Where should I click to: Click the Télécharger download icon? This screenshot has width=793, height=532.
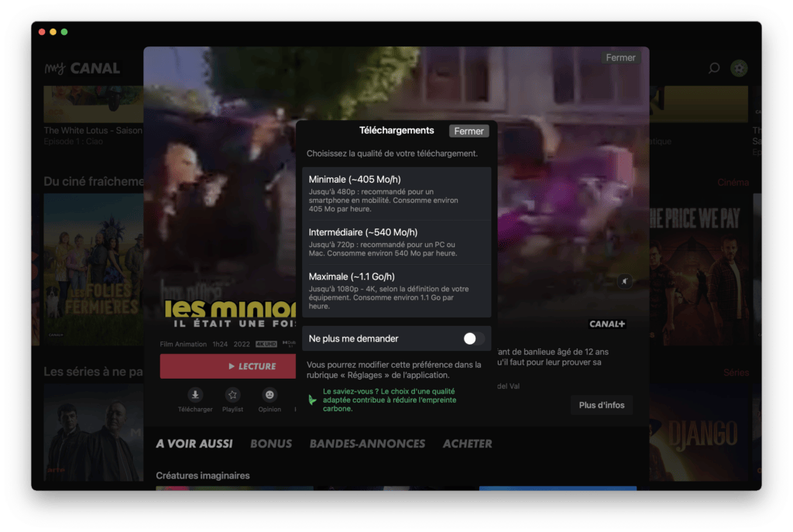[195, 394]
